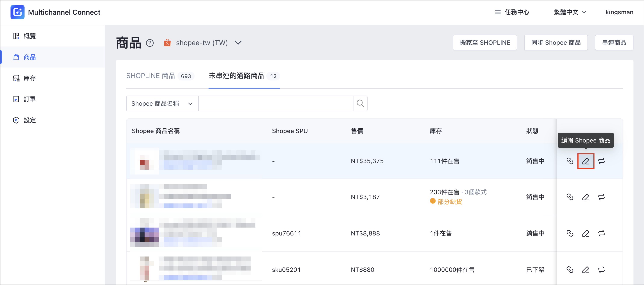
Task: Click the 3個款式 variants text
Action: [476, 192]
